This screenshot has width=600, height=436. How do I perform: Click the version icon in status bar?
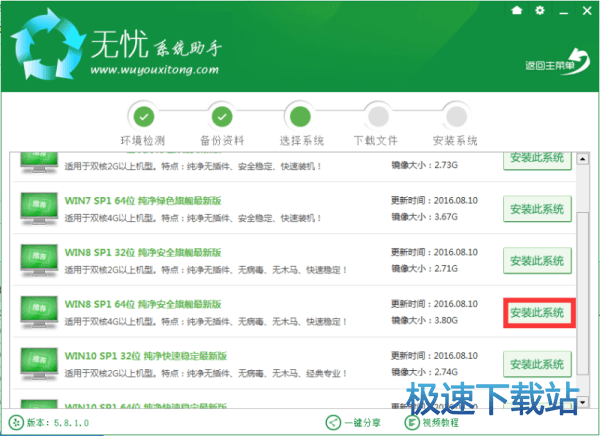point(16,423)
